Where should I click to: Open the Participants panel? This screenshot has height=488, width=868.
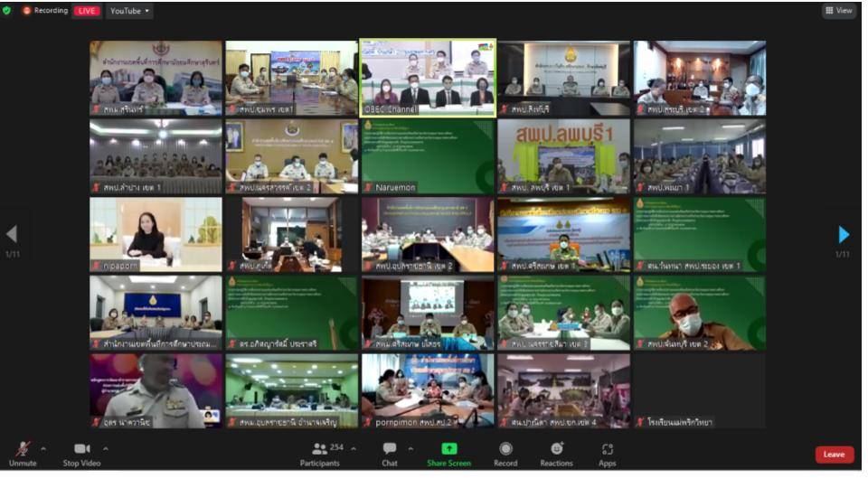pyautogui.click(x=319, y=449)
